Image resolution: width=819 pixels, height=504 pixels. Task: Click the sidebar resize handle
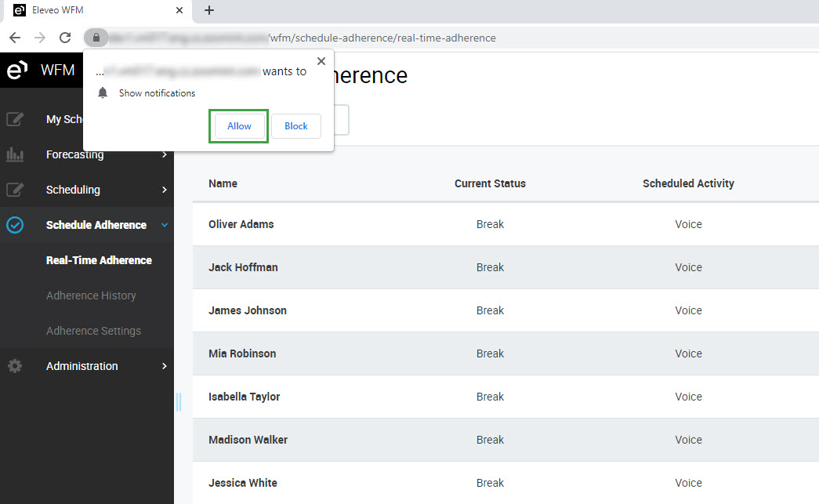(178, 402)
